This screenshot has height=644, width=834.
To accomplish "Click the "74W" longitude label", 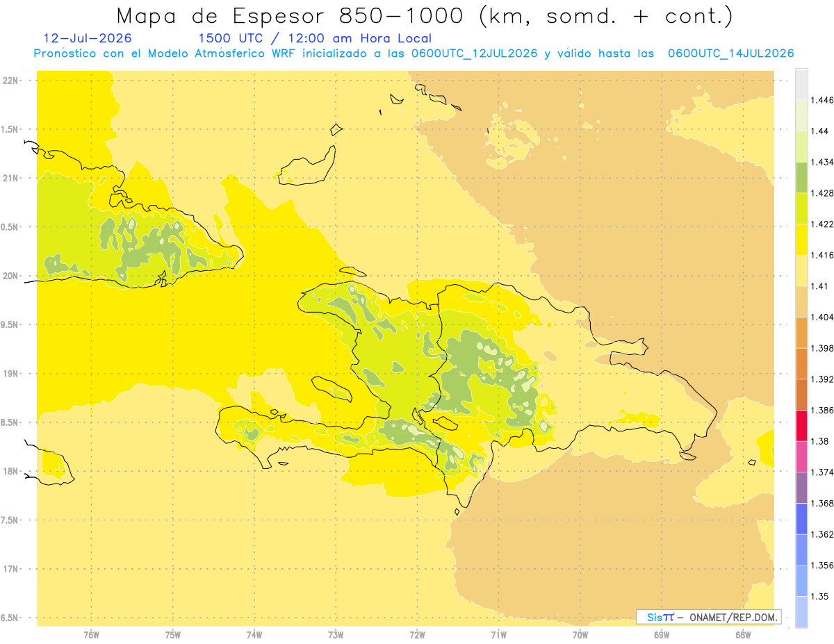I will pos(254,635).
